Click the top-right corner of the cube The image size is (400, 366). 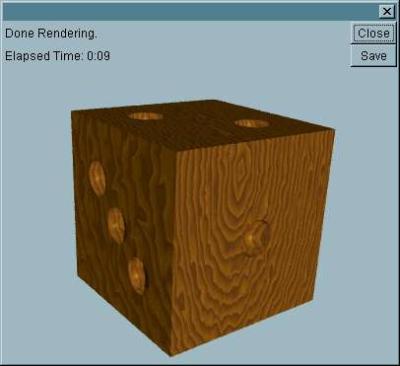click(334, 130)
